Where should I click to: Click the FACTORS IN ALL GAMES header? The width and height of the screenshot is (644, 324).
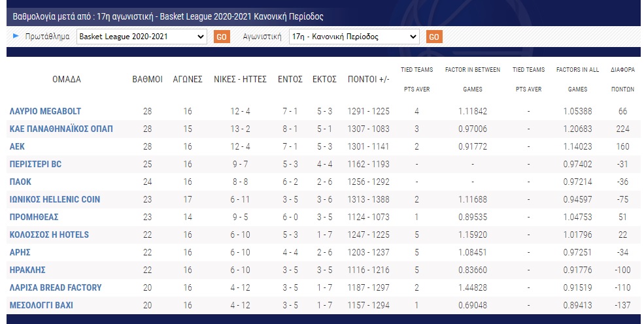coord(577,79)
